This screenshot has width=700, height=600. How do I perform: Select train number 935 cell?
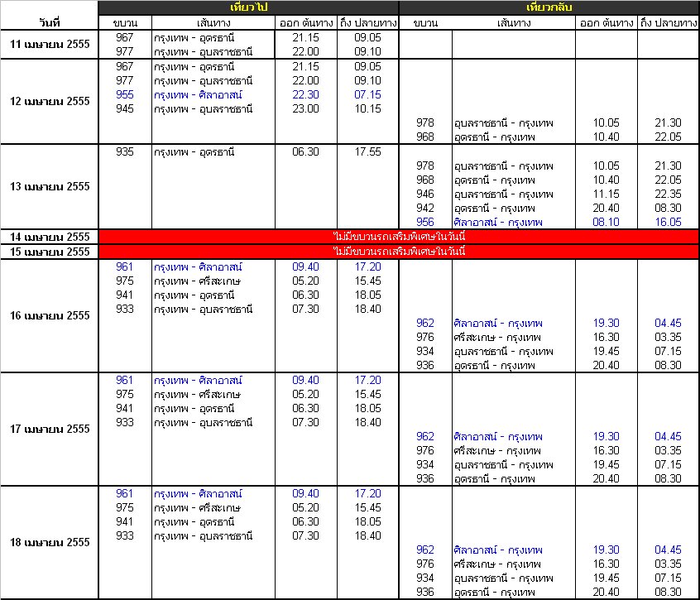pos(124,151)
